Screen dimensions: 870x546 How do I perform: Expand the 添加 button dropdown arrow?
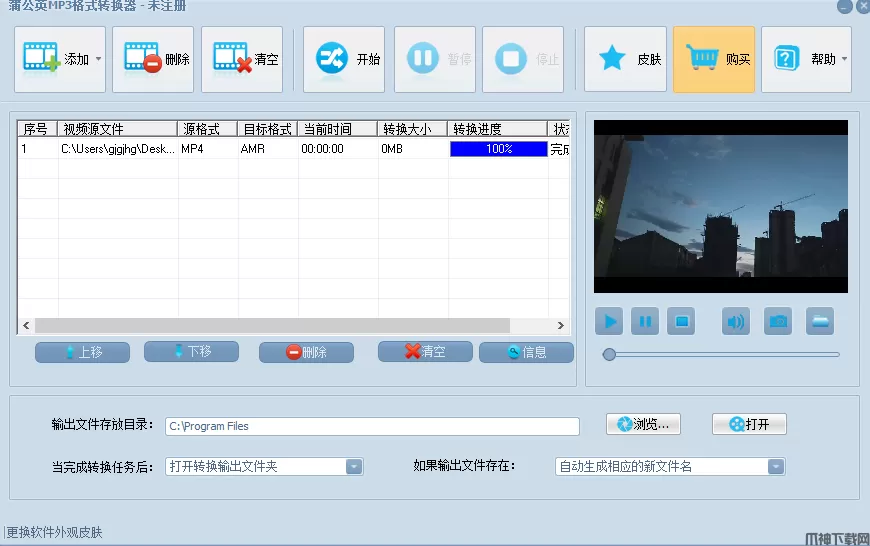click(98, 59)
